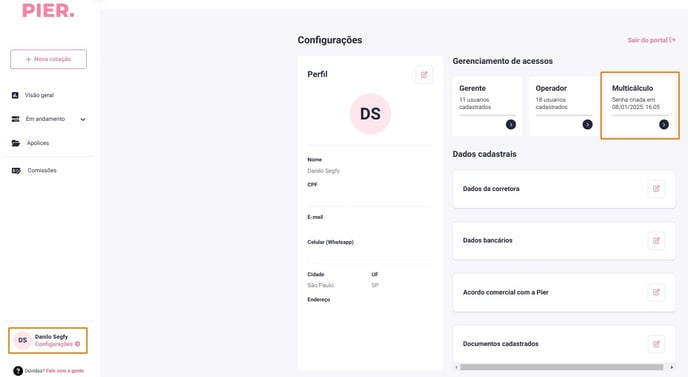
Task: Edit Acordo comercial com a Pier icon
Action: 656,292
